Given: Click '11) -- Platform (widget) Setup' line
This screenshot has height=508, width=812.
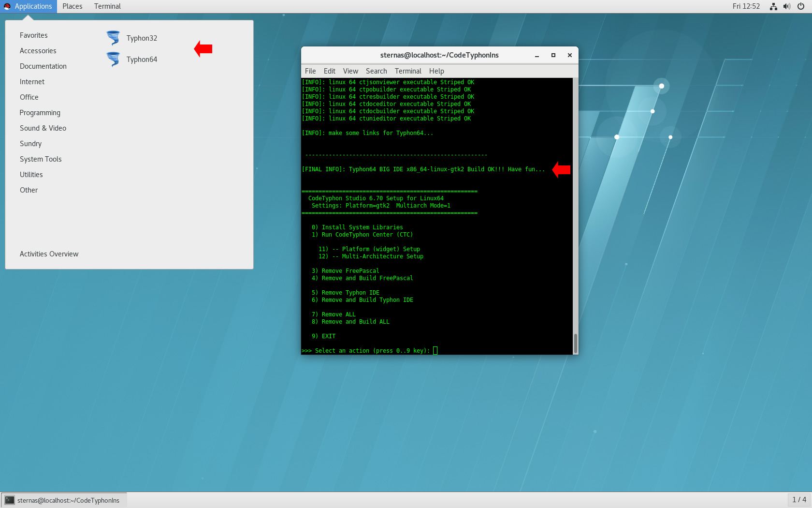Looking at the screenshot, I should coord(369,249).
